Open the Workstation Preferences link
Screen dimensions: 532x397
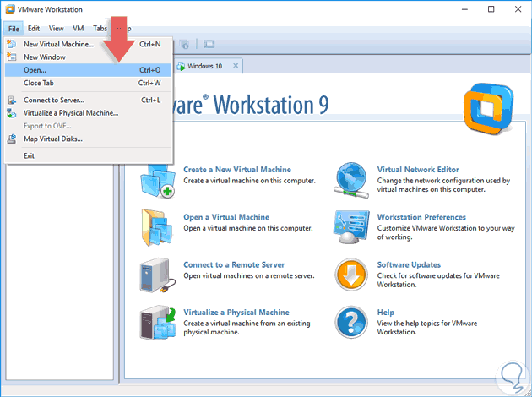click(421, 217)
